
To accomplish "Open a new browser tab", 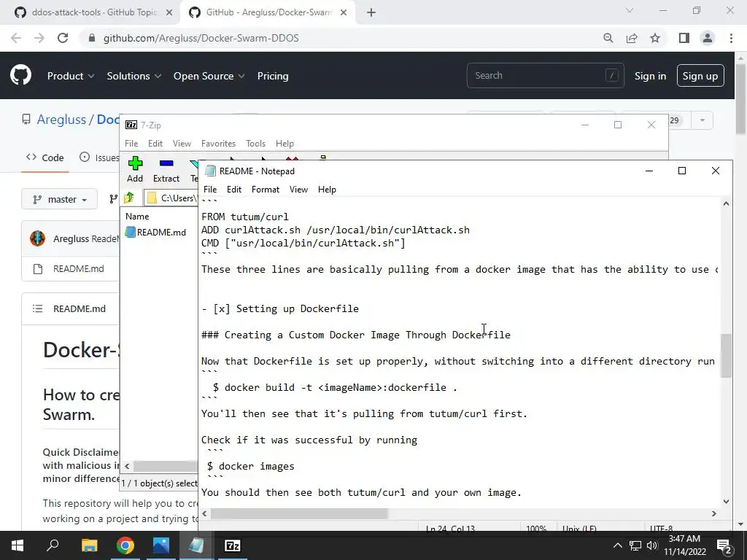I will (x=371, y=13).
